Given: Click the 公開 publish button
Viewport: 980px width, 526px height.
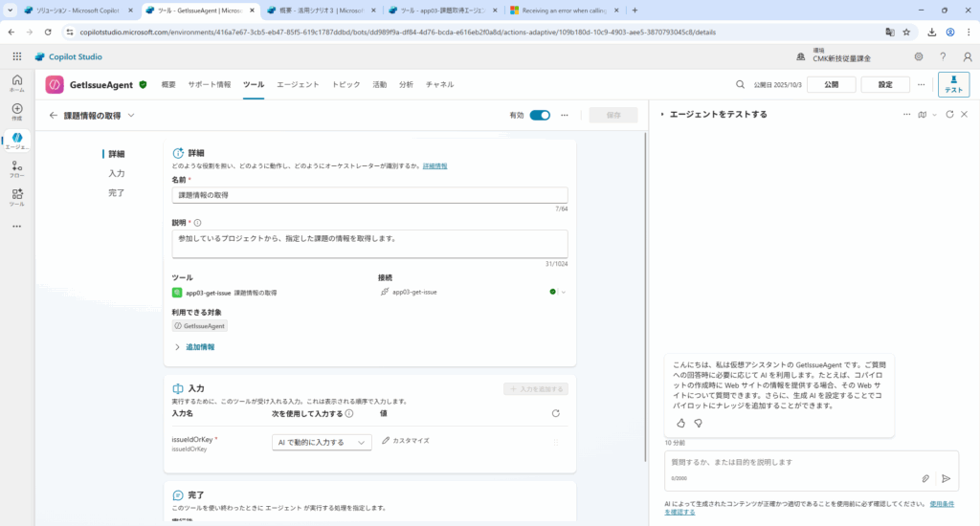Looking at the screenshot, I should click(831, 84).
